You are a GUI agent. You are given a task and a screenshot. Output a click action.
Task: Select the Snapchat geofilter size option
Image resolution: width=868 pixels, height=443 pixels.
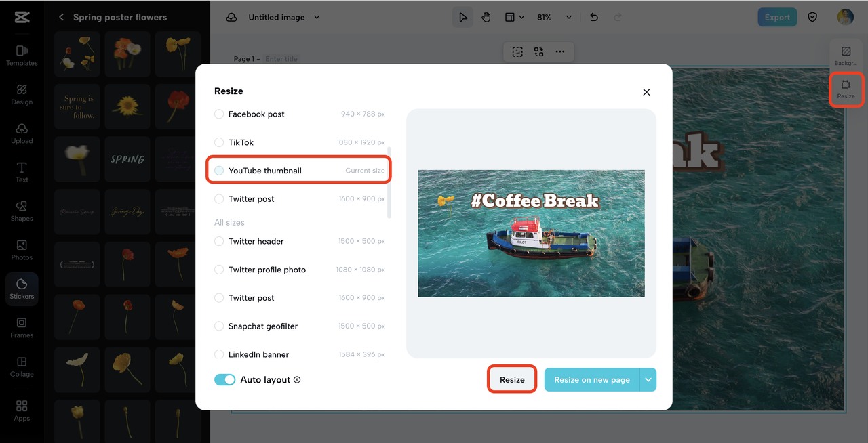(300, 326)
